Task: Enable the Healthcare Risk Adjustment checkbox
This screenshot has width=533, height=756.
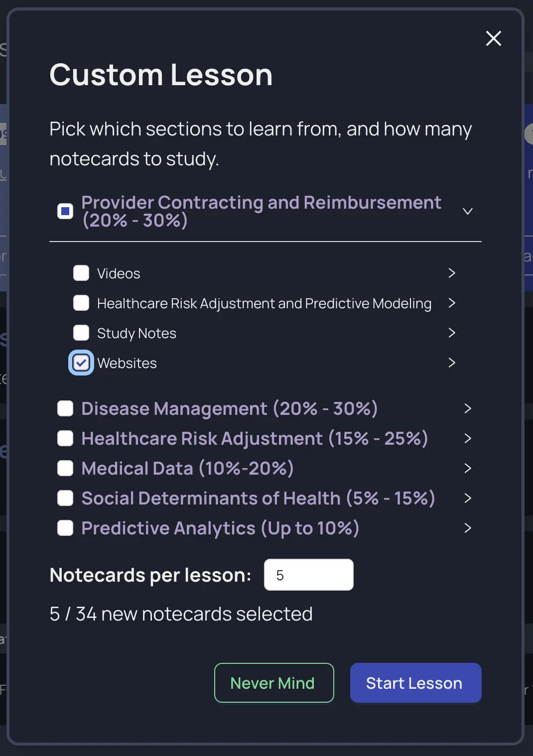Action: coord(65,438)
